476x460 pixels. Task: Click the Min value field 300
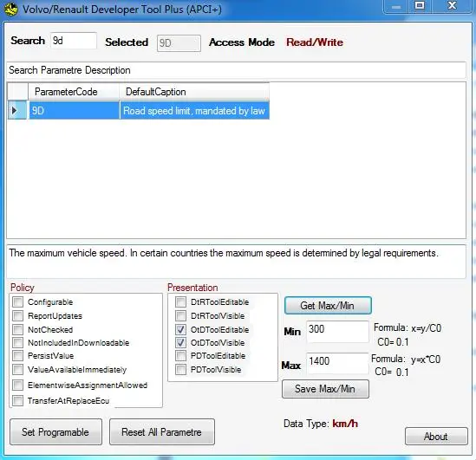[x=337, y=332]
